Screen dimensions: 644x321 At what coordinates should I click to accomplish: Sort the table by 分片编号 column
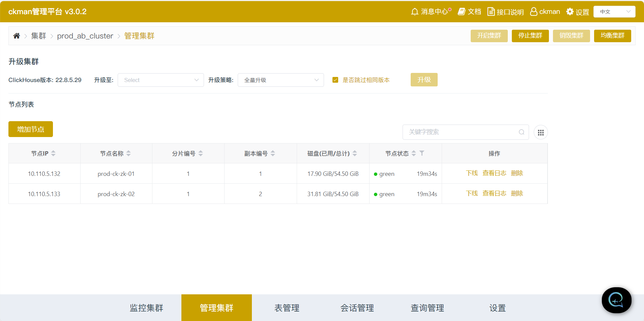click(201, 153)
